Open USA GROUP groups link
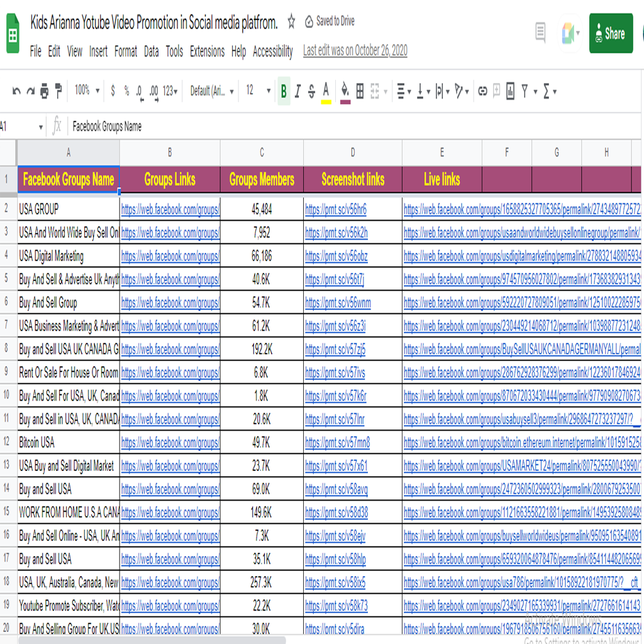This screenshot has height=644, width=644. (170, 209)
